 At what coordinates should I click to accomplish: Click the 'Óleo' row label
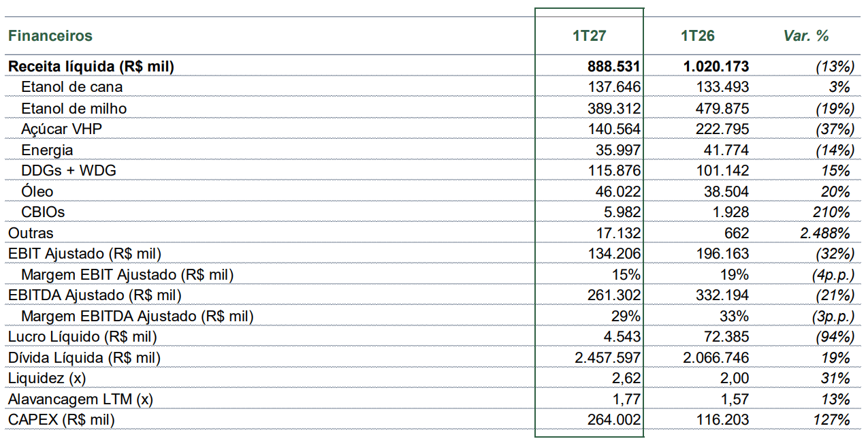point(37,191)
